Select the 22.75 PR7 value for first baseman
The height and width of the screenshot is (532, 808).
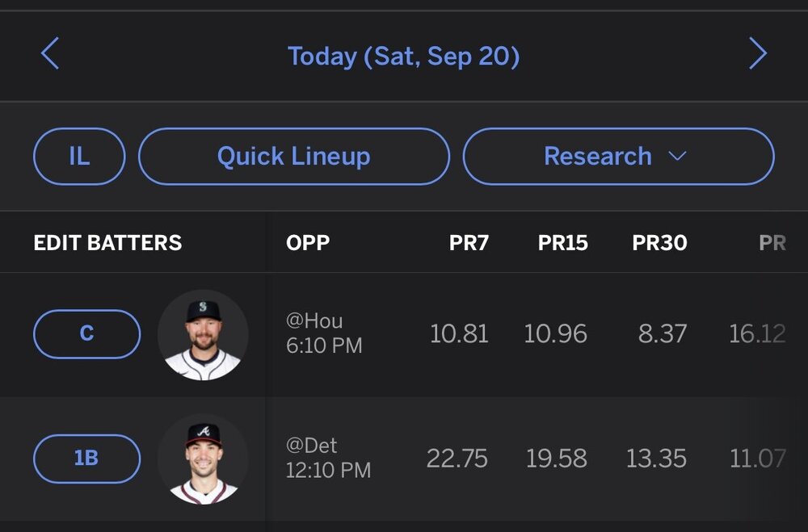(x=457, y=459)
